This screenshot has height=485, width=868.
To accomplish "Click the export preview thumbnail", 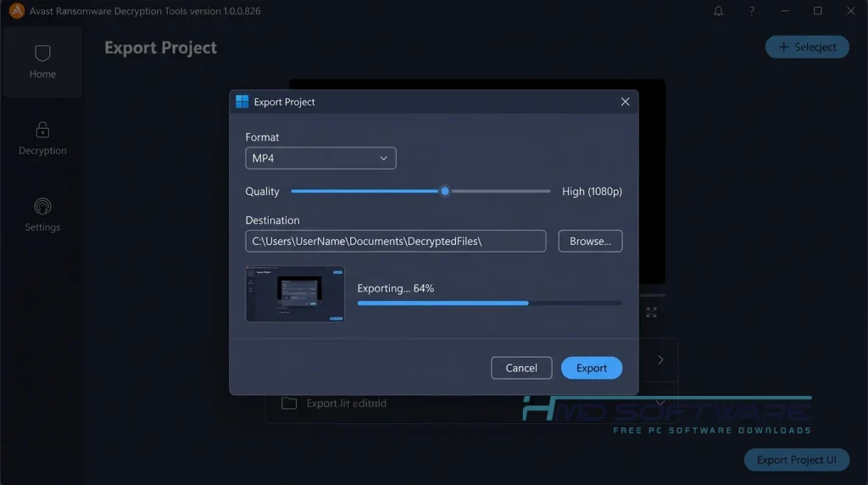I will pos(295,294).
